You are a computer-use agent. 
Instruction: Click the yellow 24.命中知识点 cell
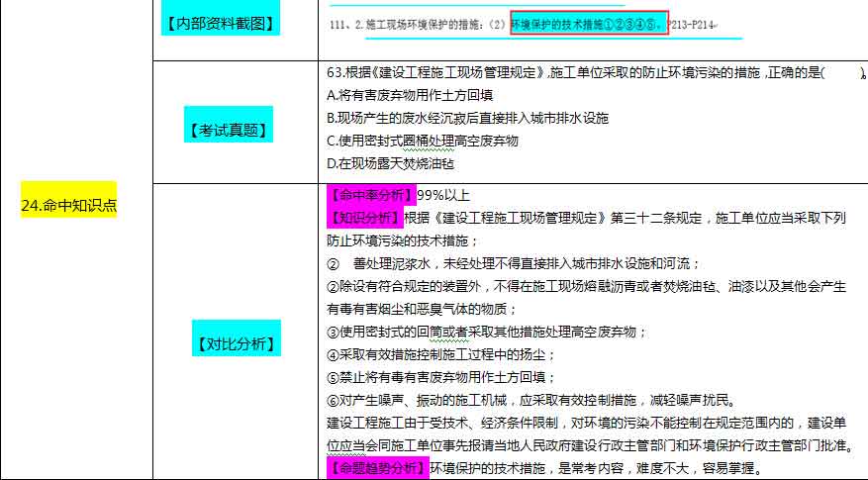pos(68,204)
